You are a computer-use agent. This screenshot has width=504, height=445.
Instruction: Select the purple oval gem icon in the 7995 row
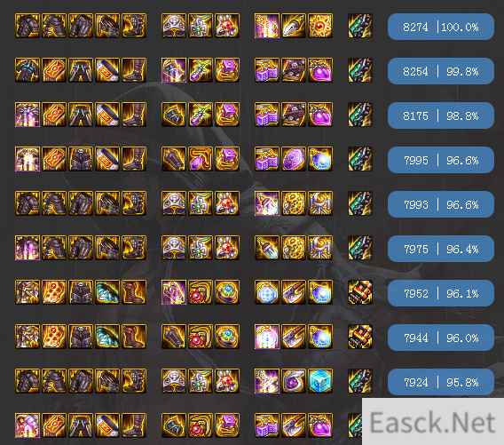(294, 159)
